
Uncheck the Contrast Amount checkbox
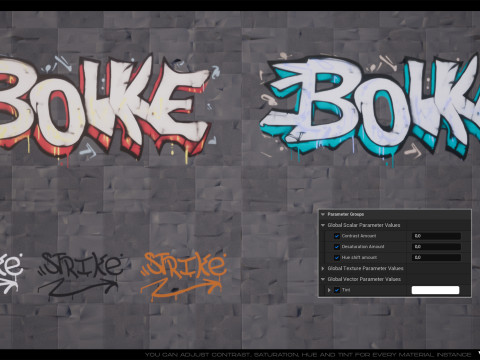(337, 236)
